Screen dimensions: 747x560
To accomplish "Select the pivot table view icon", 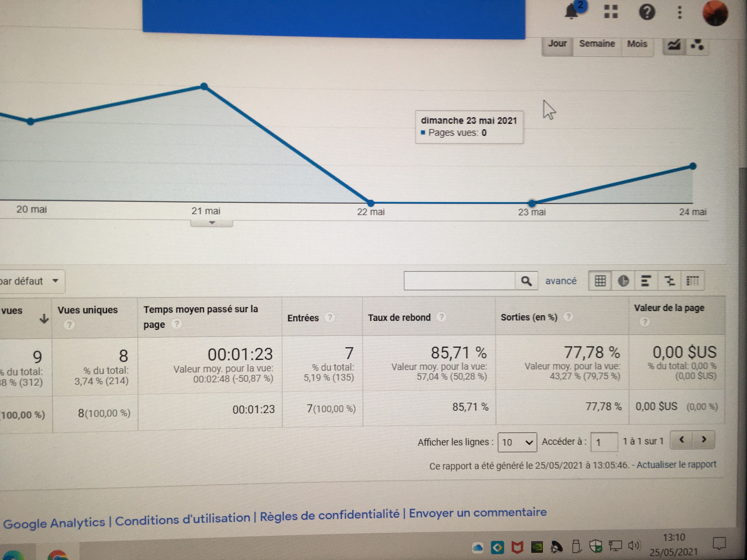I will 692,281.
